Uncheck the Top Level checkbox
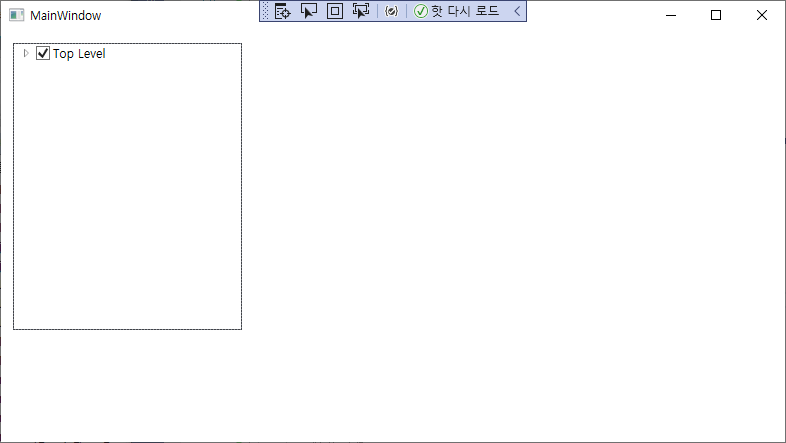The width and height of the screenshot is (786, 443). coord(43,53)
